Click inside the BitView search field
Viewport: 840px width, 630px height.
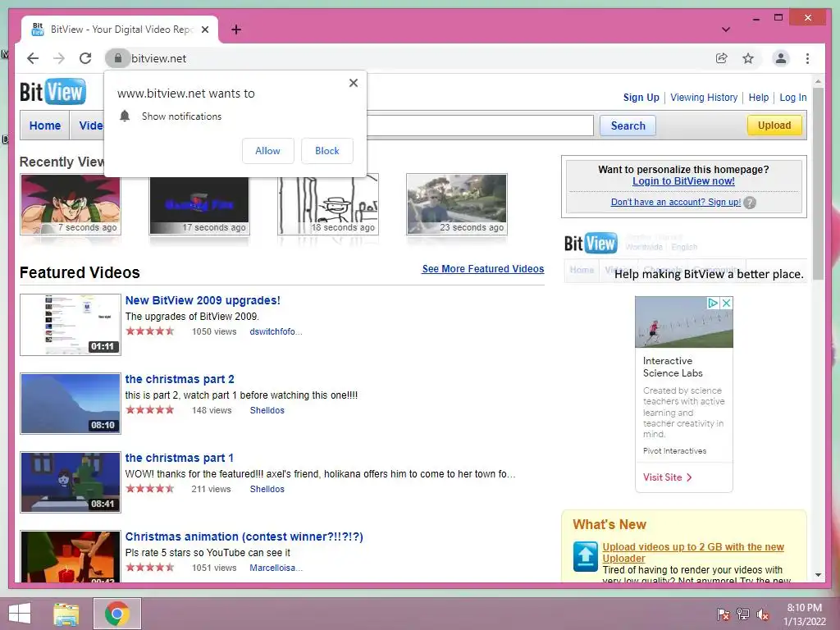(x=479, y=126)
